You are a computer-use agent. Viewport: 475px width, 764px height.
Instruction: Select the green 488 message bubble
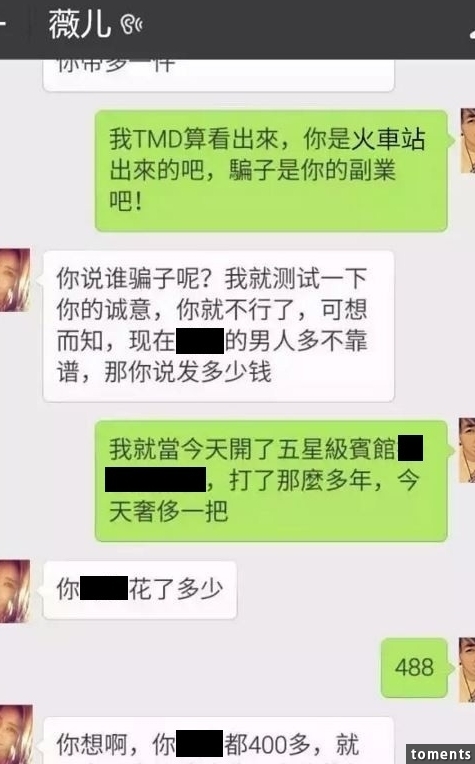click(x=414, y=668)
